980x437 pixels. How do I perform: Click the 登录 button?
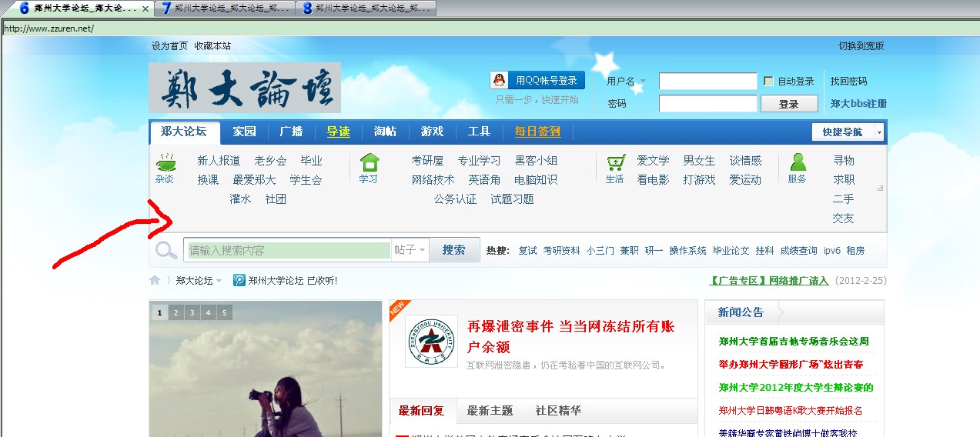(x=789, y=104)
